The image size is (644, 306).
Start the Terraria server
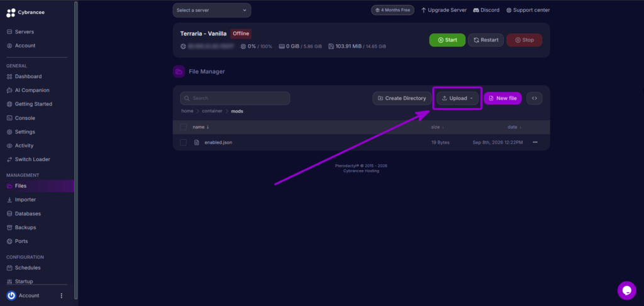[x=447, y=40]
